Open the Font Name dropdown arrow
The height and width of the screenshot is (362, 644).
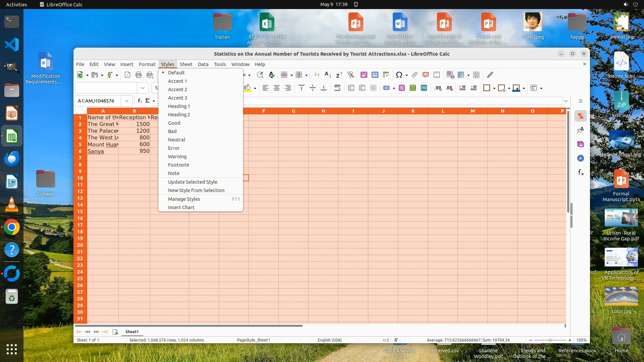point(143,88)
